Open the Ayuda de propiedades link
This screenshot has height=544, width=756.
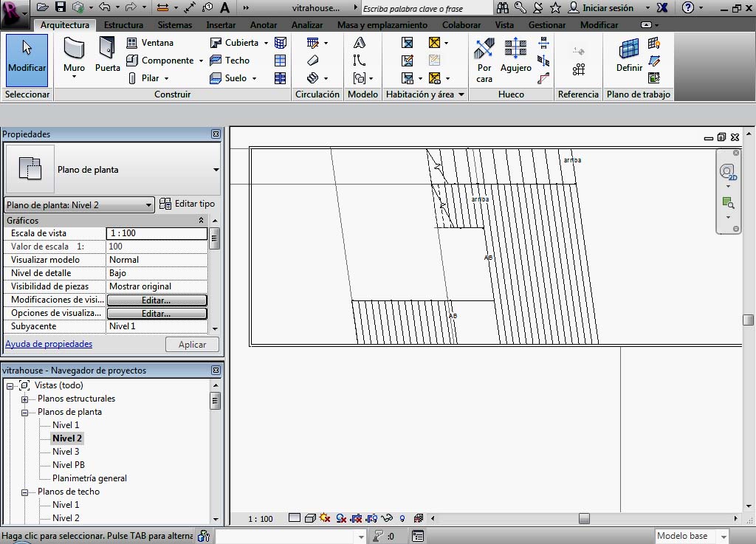click(49, 344)
